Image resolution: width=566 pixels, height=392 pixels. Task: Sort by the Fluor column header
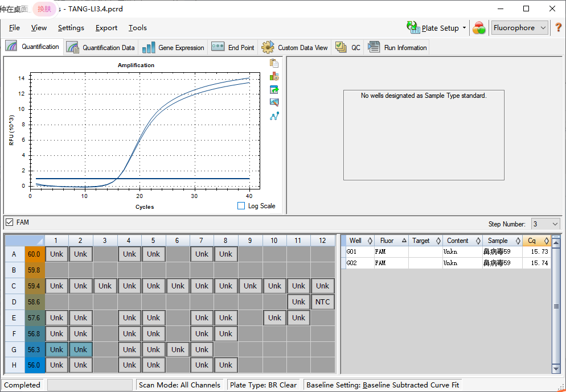coord(391,241)
